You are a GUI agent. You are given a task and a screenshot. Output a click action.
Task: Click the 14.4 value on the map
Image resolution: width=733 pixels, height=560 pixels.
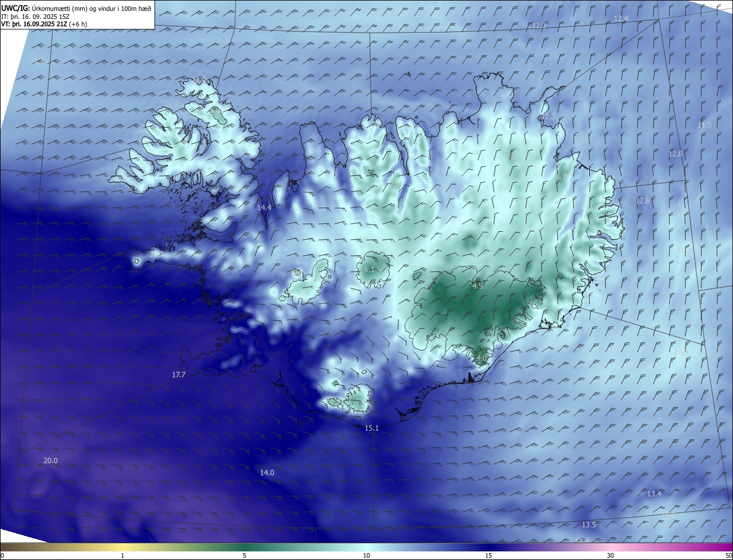click(264, 208)
